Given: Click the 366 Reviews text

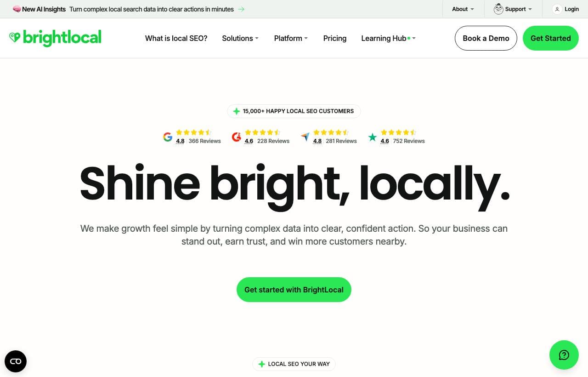Looking at the screenshot, I should tap(205, 141).
